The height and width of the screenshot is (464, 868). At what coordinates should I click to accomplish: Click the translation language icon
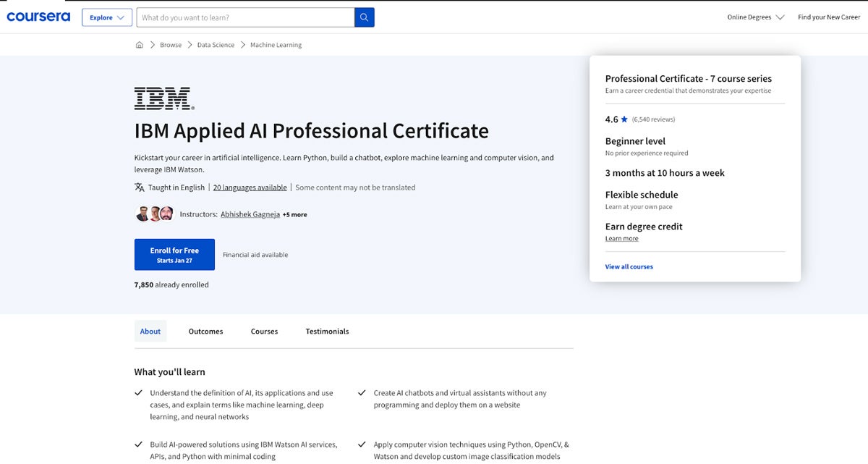point(140,187)
